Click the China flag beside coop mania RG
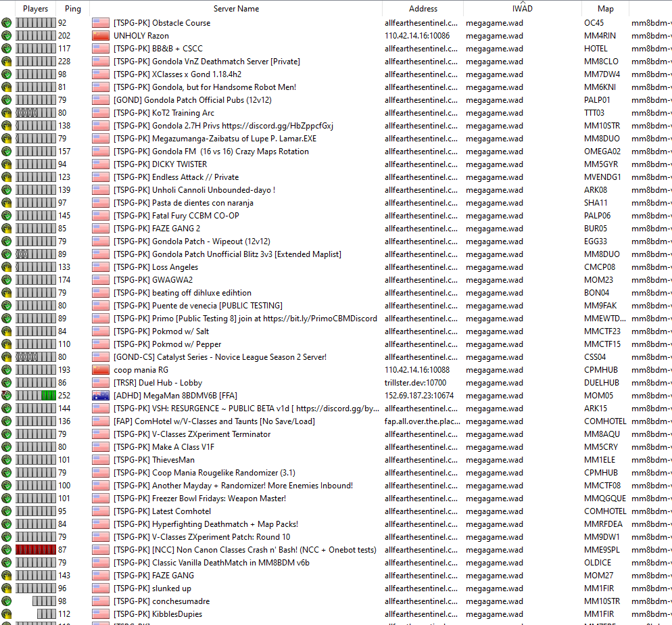 101,370
